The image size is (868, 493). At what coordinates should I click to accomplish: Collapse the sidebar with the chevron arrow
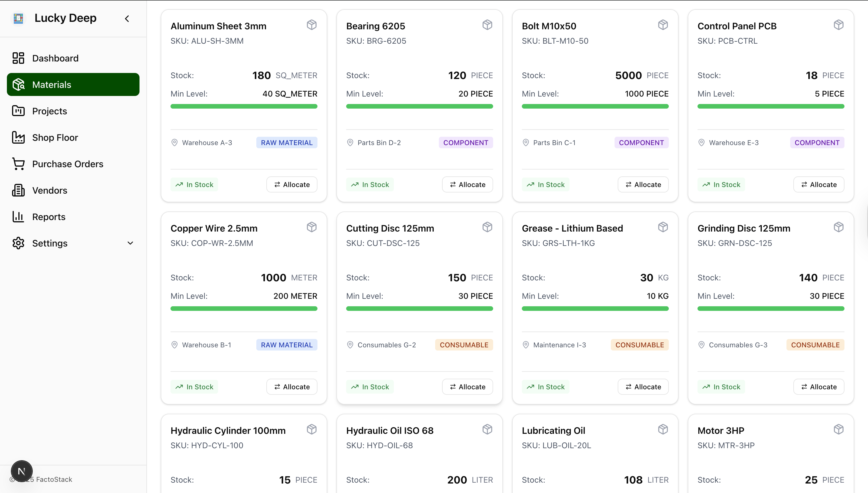tap(127, 18)
